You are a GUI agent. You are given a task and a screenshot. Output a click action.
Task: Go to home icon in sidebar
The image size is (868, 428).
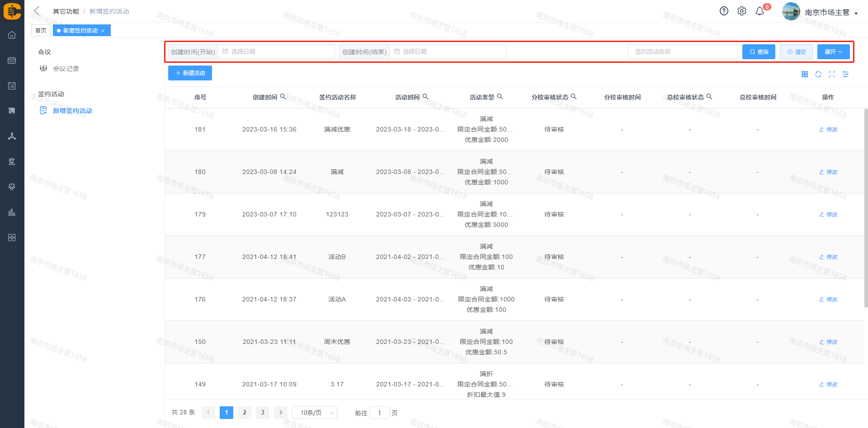pos(12,35)
